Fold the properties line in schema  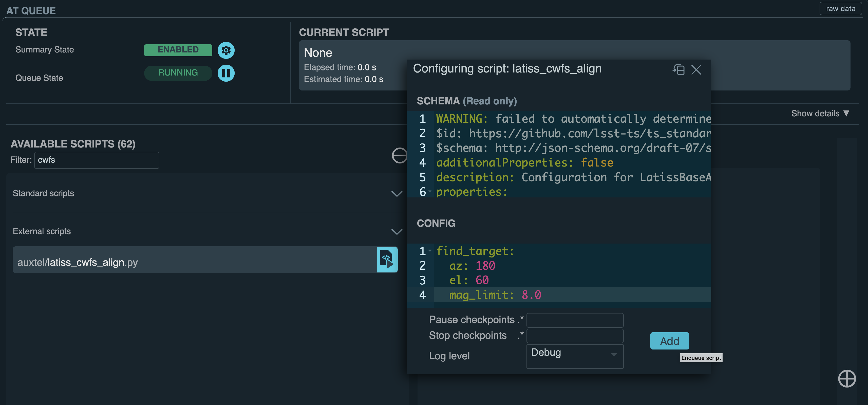(430, 191)
